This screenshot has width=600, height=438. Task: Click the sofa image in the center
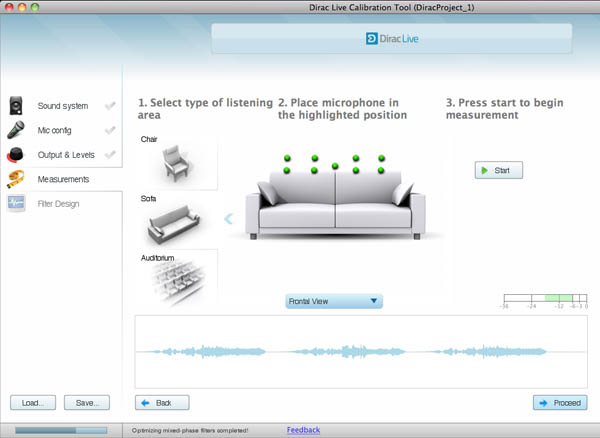[335, 205]
